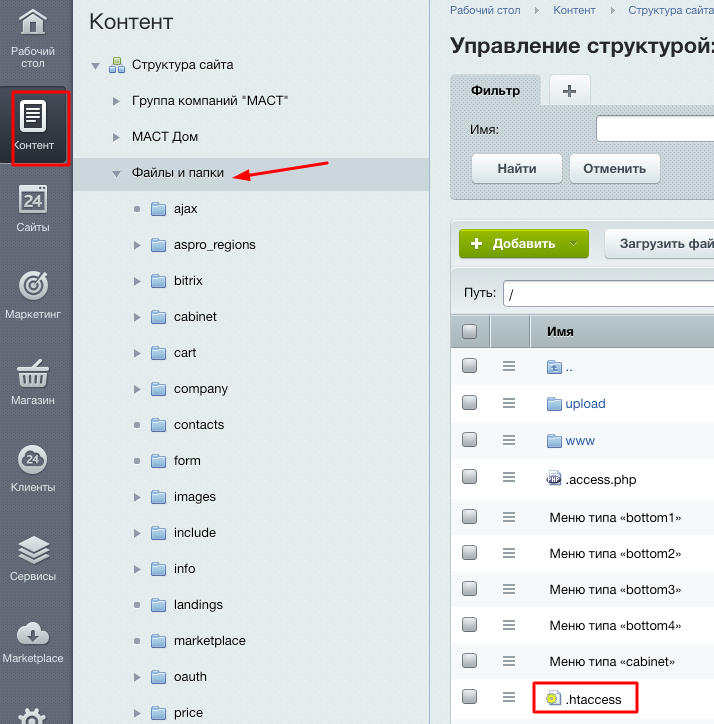Screen dimensions: 714x724
Task: Check the box for Меню типа «bottom1»
Action: click(x=470, y=516)
